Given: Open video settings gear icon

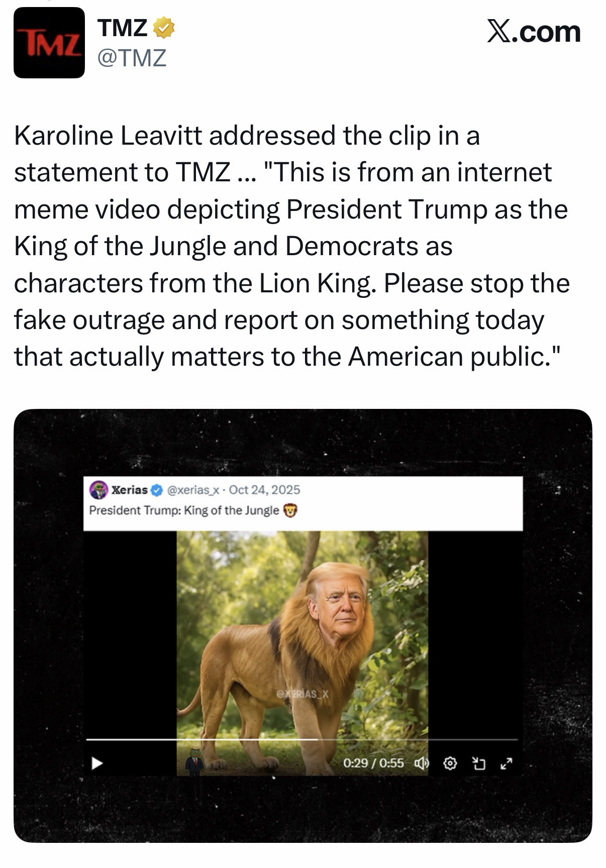Looking at the screenshot, I should [450, 764].
